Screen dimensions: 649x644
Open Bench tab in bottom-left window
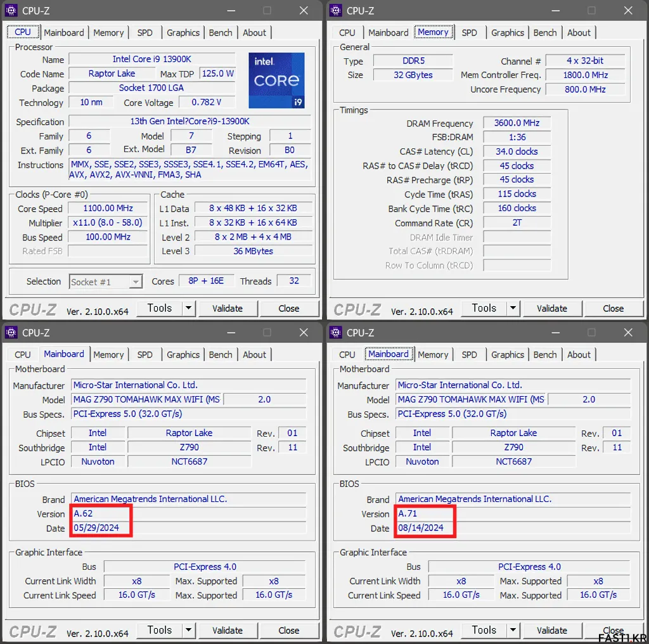click(x=221, y=355)
